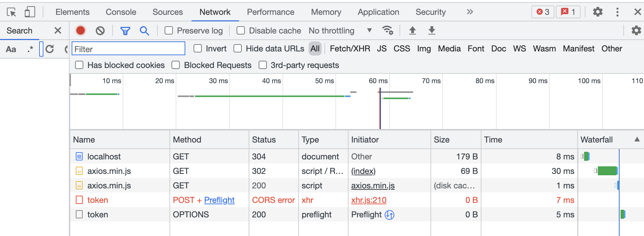Expand more tabs with the chevron
Viewport: 644px width, 236px height.
point(470,12)
